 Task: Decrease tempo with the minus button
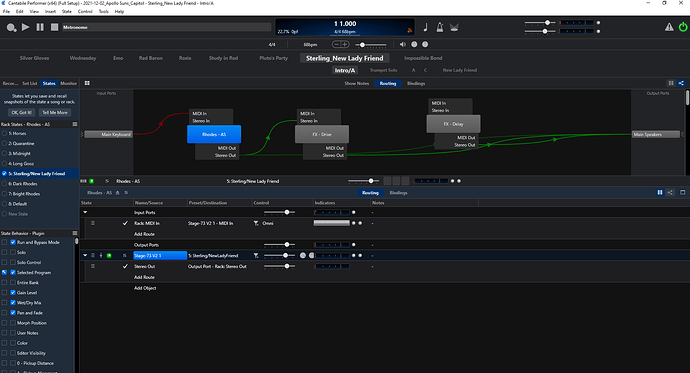[337, 44]
